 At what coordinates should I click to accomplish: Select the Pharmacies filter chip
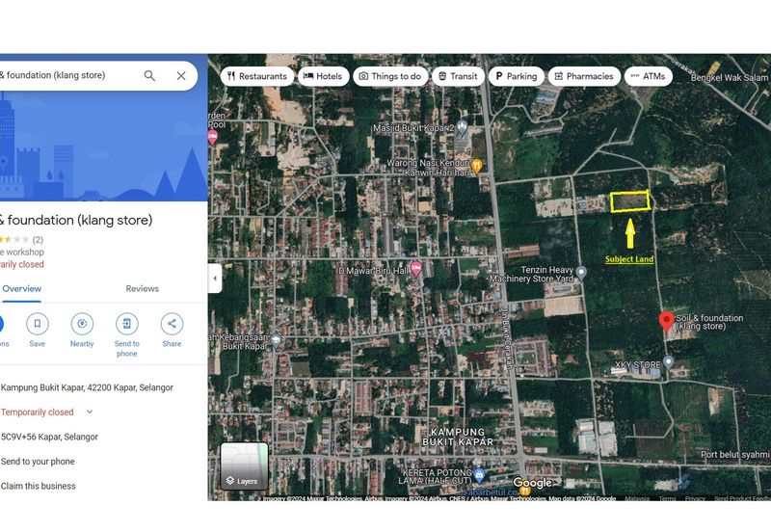582,76
